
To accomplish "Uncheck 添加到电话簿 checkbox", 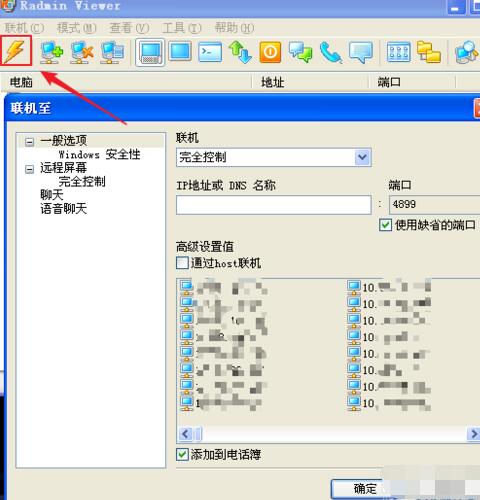I will [x=182, y=454].
